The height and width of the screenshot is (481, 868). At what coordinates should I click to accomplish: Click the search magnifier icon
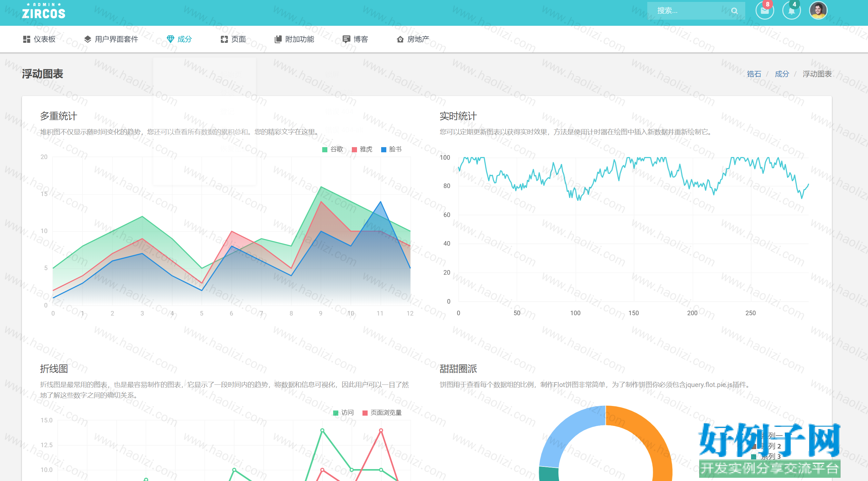pos(735,11)
